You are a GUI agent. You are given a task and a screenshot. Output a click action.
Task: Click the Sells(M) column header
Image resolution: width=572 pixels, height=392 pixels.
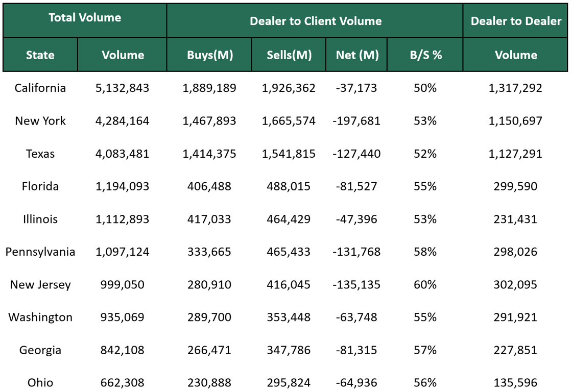click(288, 54)
